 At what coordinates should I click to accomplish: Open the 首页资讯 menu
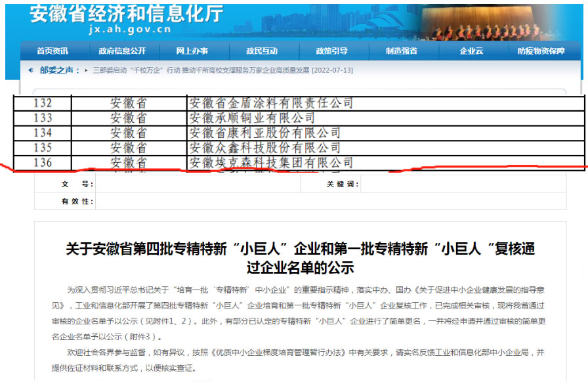click(x=52, y=51)
